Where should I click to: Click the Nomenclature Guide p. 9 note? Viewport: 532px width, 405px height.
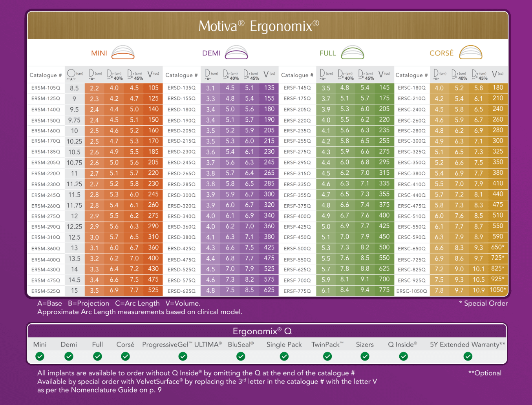[99, 390]
